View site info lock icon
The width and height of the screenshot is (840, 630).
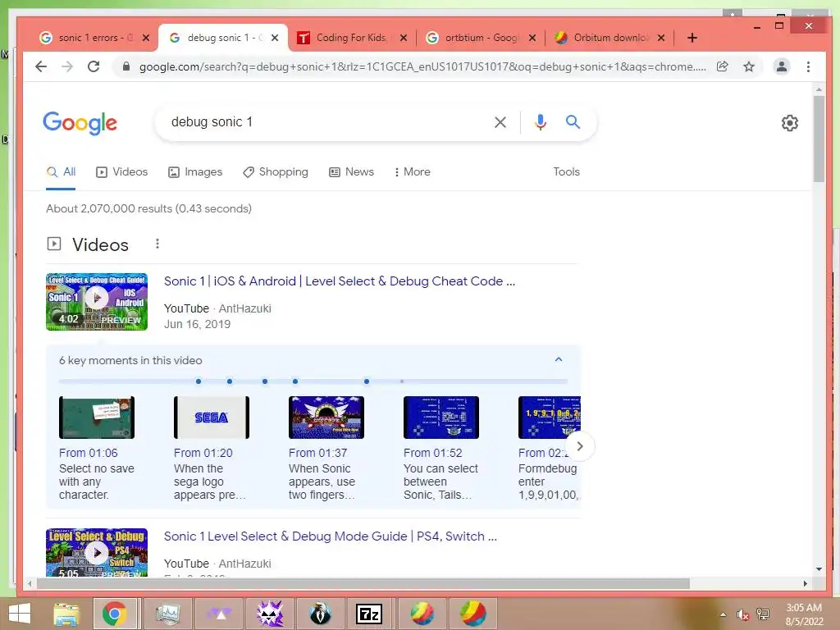click(126, 66)
